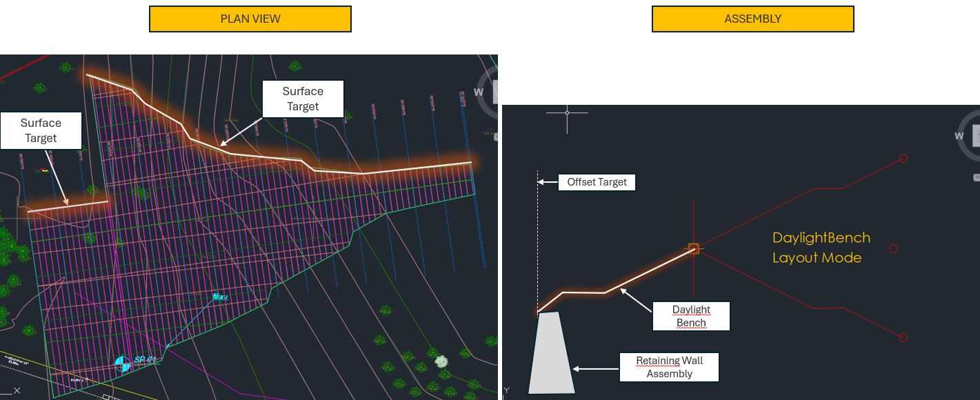Click the PLAN VIEW header banner
980x400 pixels.
point(250,19)
